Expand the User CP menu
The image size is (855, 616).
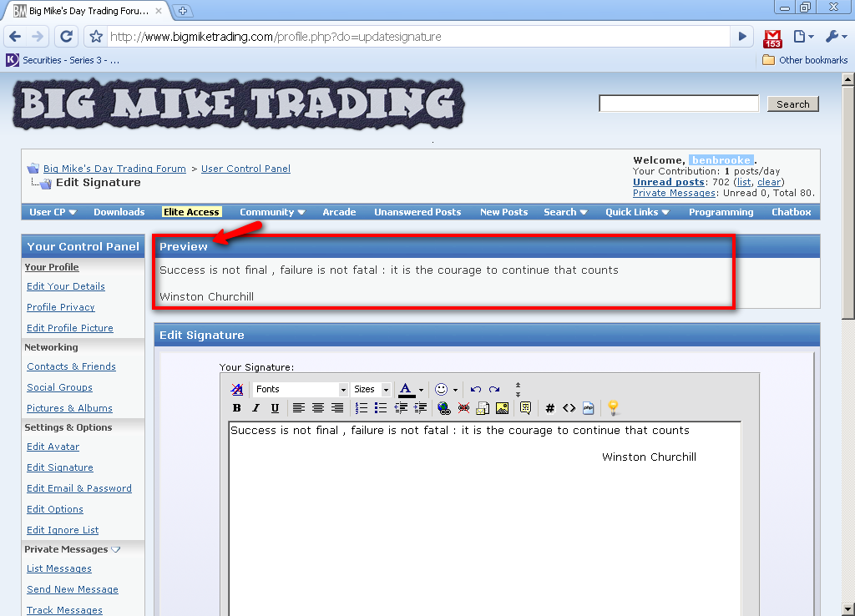(x=53, y=212)
